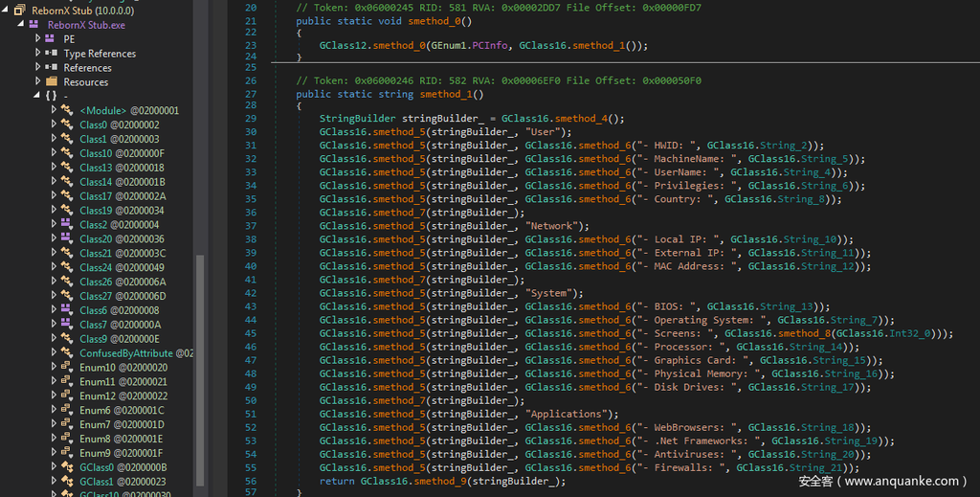Click the RebornX Stub assembly icon

tap(19, 10)
